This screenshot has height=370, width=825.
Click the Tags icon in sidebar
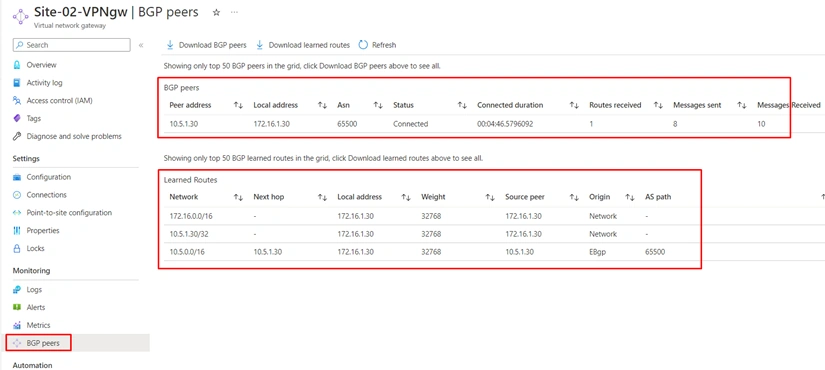(17, 118)
